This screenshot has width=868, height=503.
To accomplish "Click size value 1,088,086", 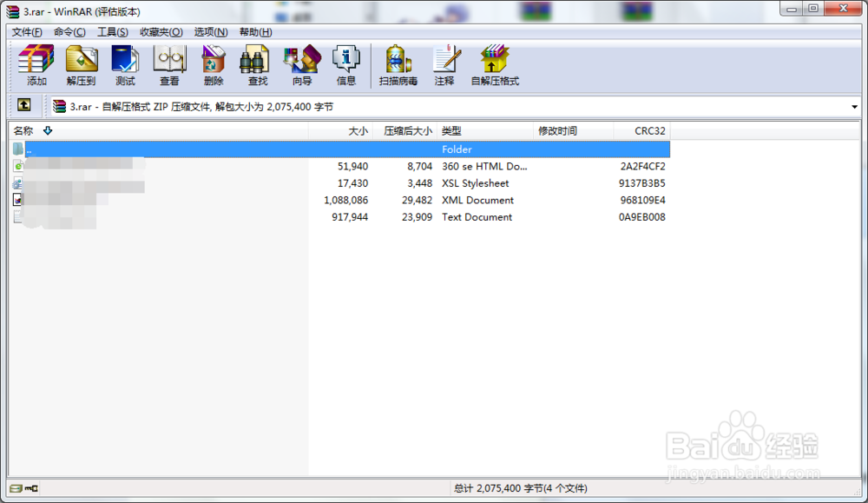I will coord(346,200).
